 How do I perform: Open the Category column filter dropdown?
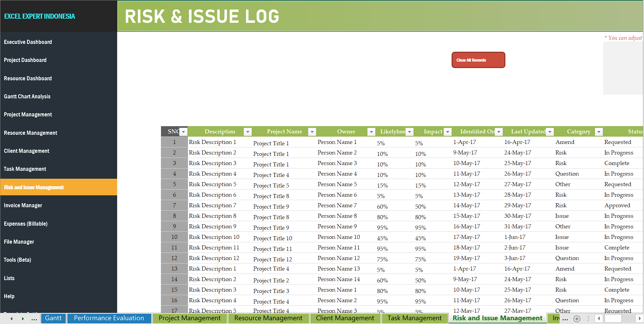(x=599, y=132)
